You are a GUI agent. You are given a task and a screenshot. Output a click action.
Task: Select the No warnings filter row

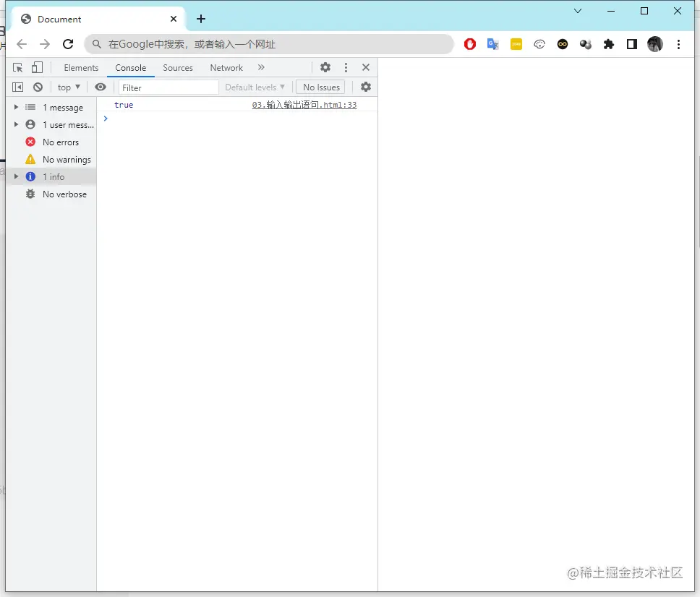pyautogui.click(x=52, y=159)
